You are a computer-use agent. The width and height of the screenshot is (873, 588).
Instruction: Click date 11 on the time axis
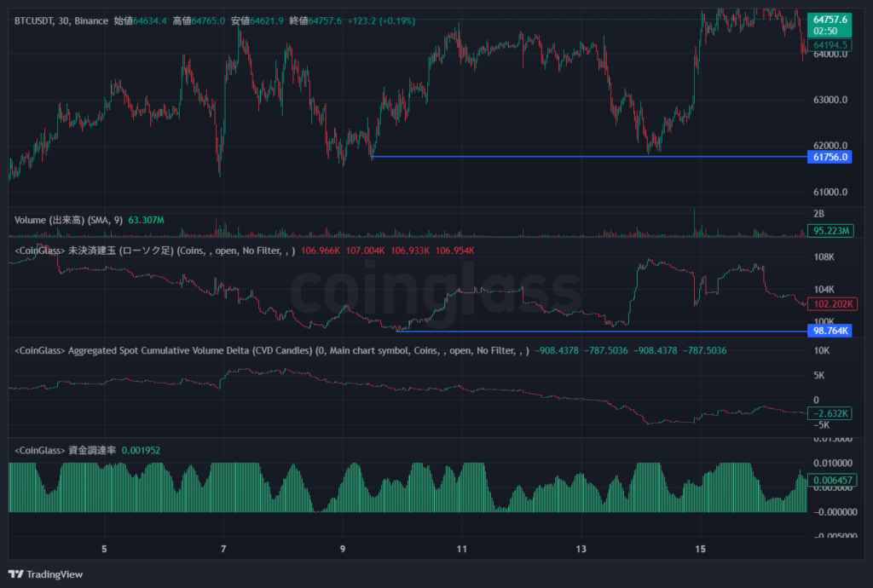click(461, 549)
